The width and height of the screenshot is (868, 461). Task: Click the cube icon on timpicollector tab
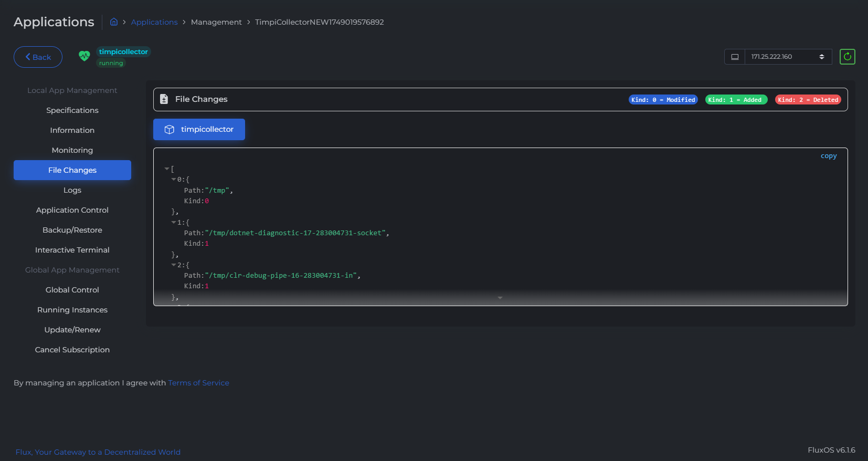(x=169, y=130)
